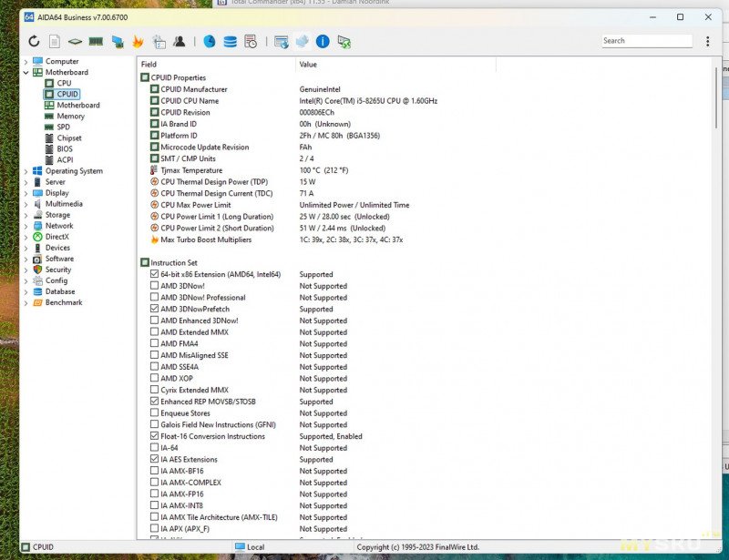This screenshot has height=560, width=729.
Task: Click the monitor diagnostics toolbar icon
Action: click(x=118, y=42)
